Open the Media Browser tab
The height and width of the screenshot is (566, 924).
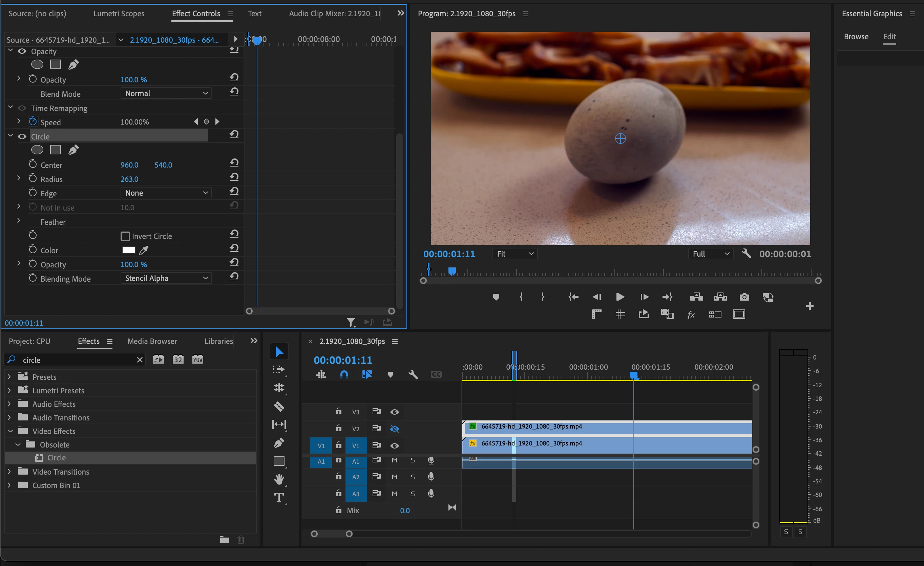[152, 341]
